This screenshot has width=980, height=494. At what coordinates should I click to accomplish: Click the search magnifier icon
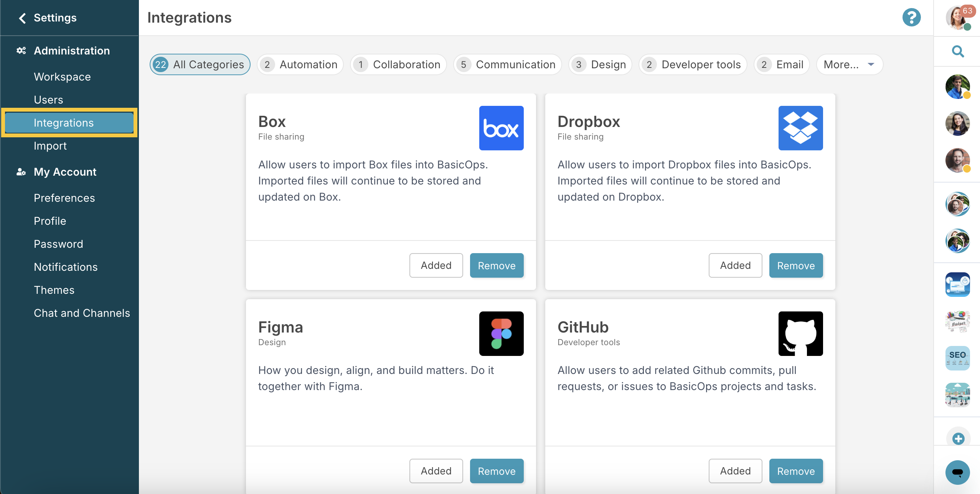(958, 51)
